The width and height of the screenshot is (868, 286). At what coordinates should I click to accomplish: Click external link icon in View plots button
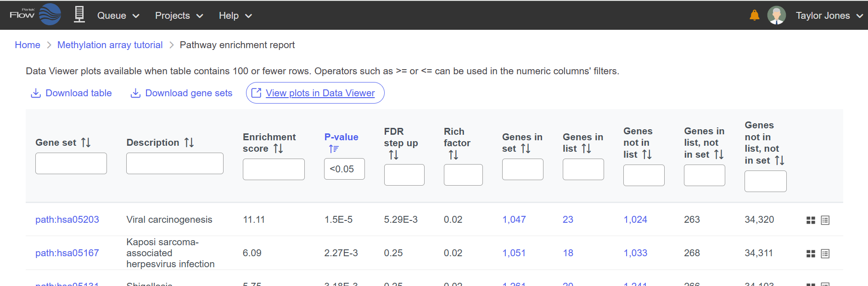point(257,93)
